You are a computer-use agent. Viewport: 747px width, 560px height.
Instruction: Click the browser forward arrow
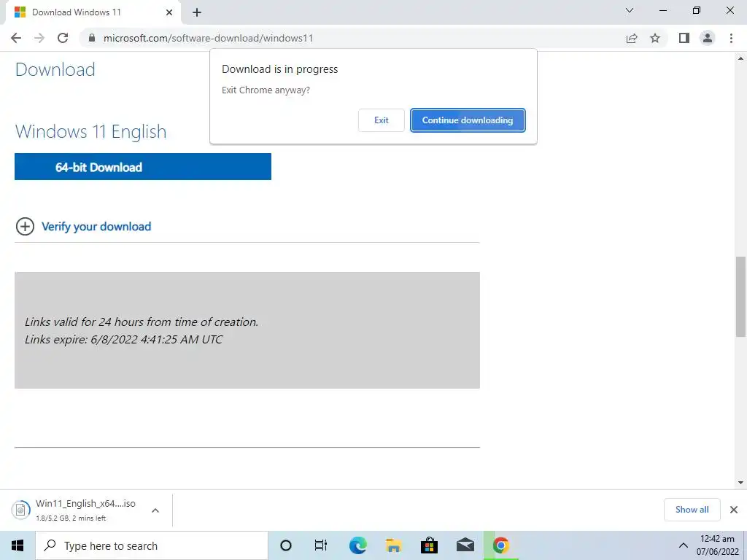pos(39,38)
